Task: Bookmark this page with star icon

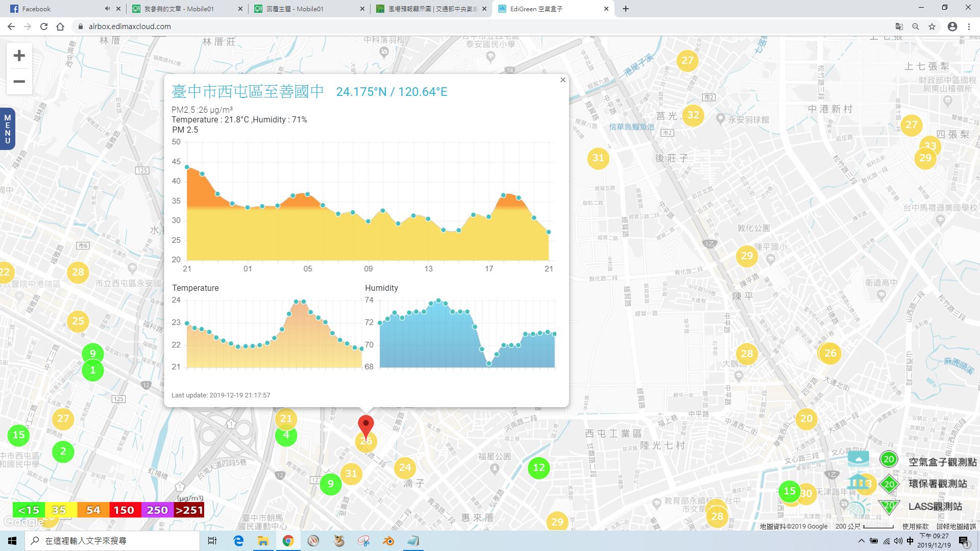Action: (932, 27)
